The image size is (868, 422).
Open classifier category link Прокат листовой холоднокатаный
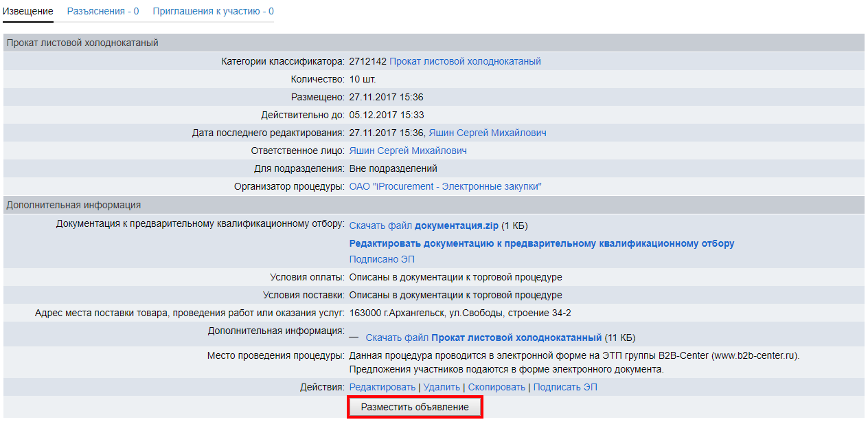(465, 62)
